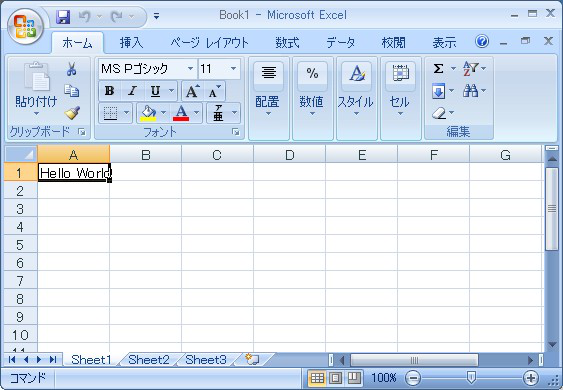Screen dimensions: 563x390
Task: Expand the borders dropdown arrow
Action: coord(126,113)
